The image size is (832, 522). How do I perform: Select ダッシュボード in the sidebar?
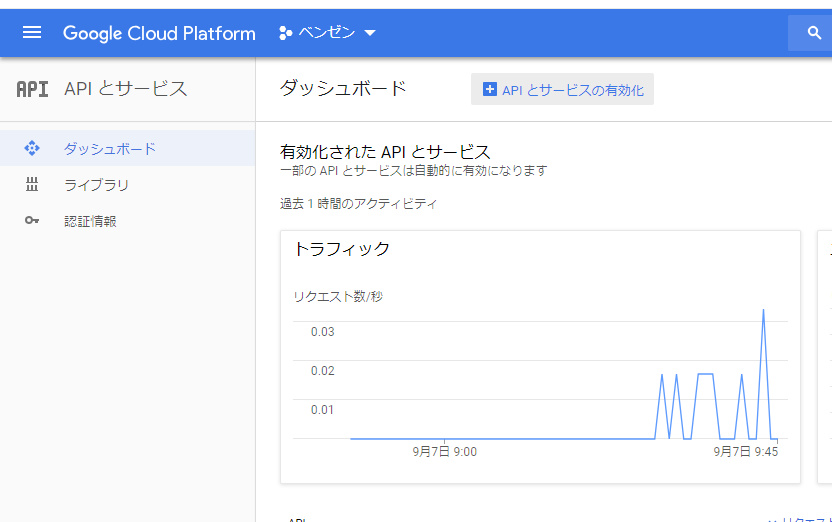(x=127, y=148)
